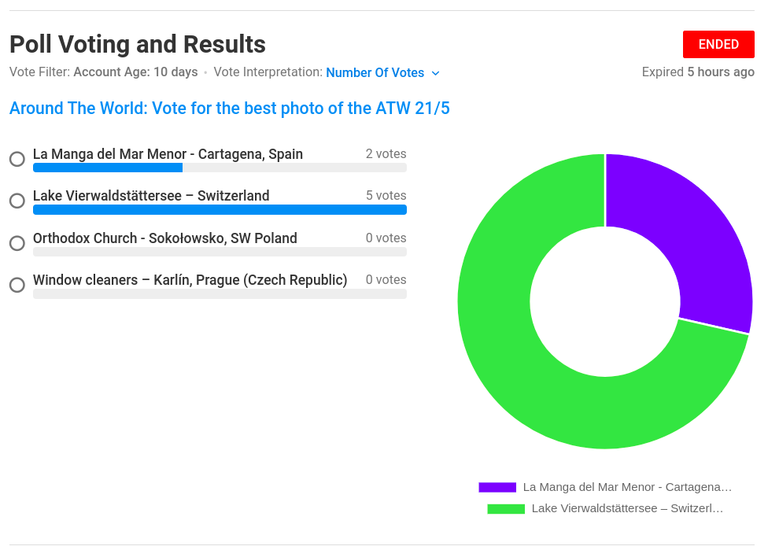The height and width of the screenshot is (557, 768).
Task: Open Around The World poll title link
Action: click(230, 108)
